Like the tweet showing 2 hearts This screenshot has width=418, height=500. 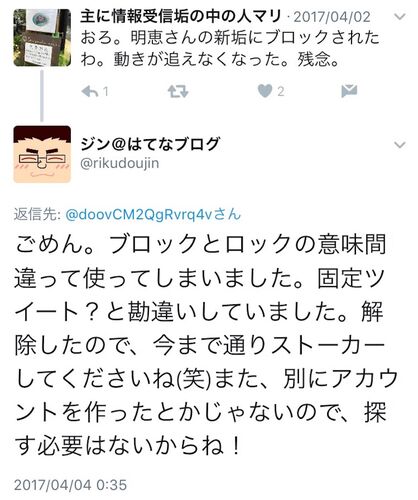tap(265, 91)
